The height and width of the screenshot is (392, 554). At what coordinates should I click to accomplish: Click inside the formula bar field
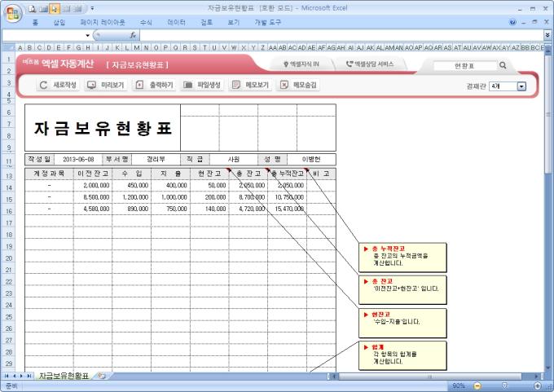point(341,35)
